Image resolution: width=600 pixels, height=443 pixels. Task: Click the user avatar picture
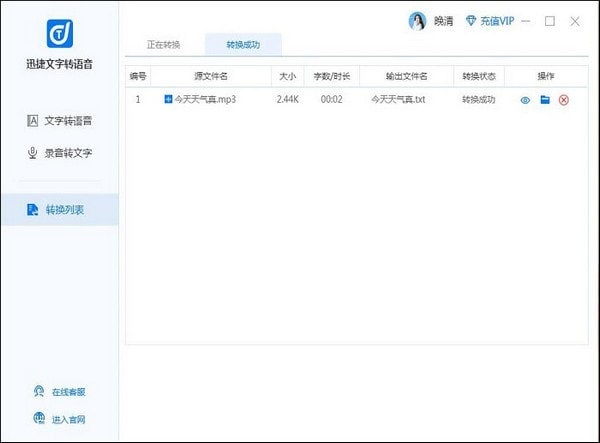click(x=417, y=22)
